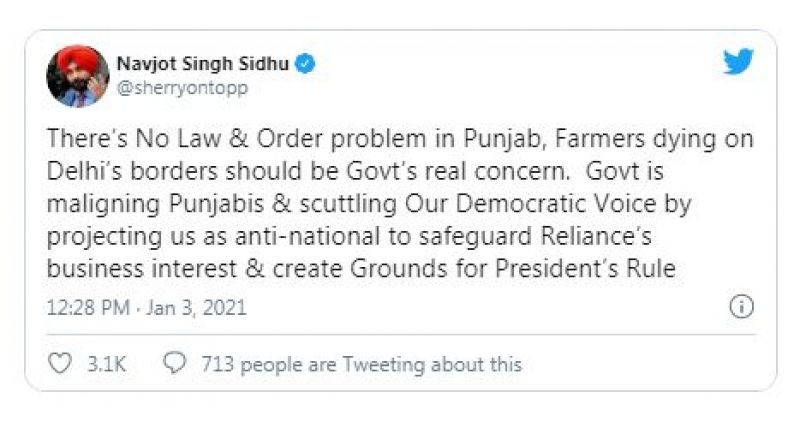
Task: Click the "Jan 3, 2021" date
Action: point(195,308)
